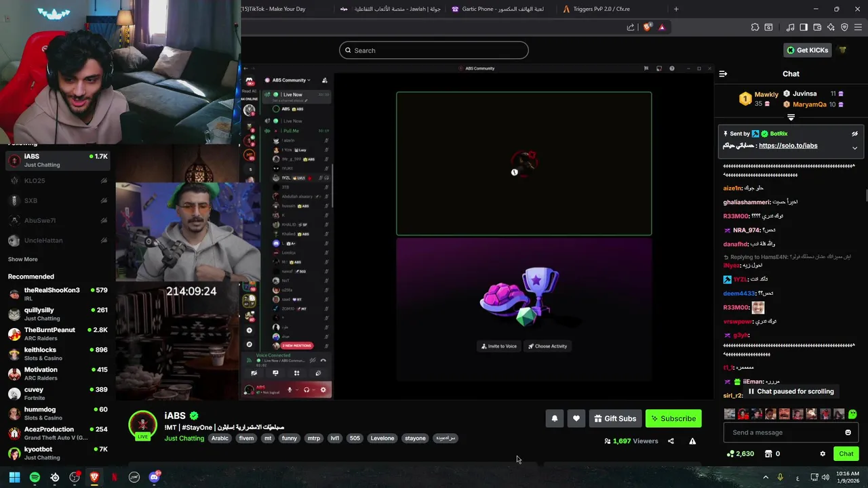Open chat settings gear
This screenshot has width=868, height=488.
(x=823, y=454)
